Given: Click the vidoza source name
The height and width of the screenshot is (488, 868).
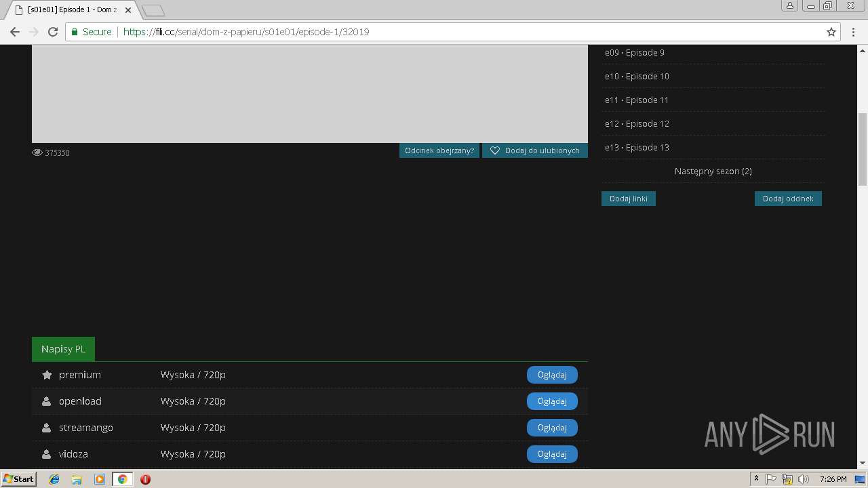Looking at the screenshot, I should [73, 454].
